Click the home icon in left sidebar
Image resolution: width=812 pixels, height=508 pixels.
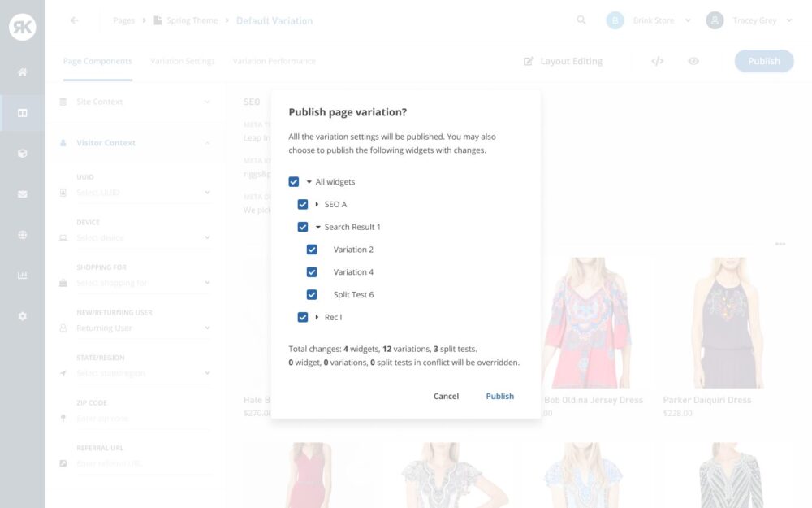coord(22,72)
